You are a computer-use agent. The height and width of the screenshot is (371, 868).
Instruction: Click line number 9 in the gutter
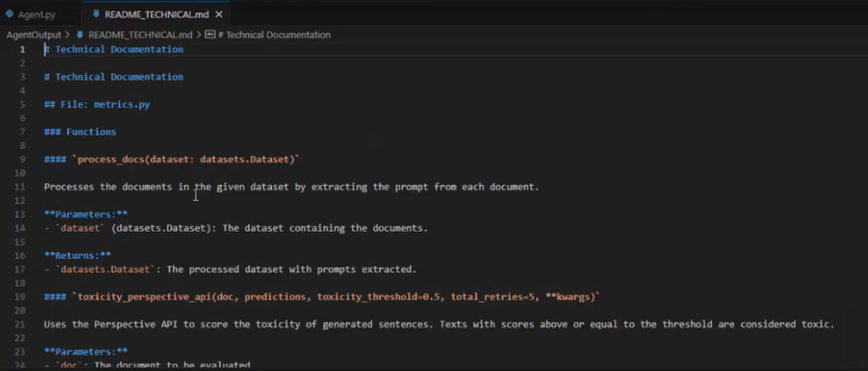(x=23, y=159)
